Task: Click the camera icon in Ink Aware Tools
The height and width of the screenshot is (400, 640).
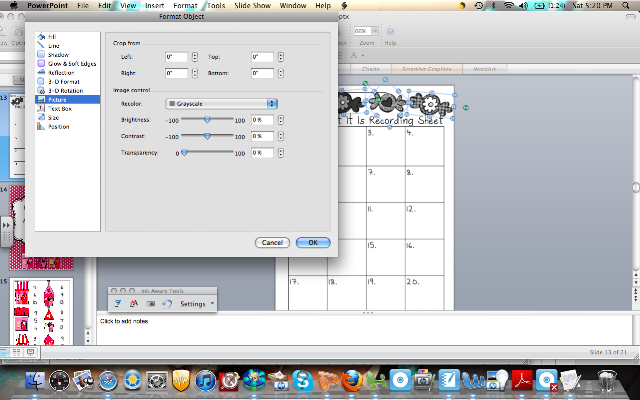Action: (150, 304)
